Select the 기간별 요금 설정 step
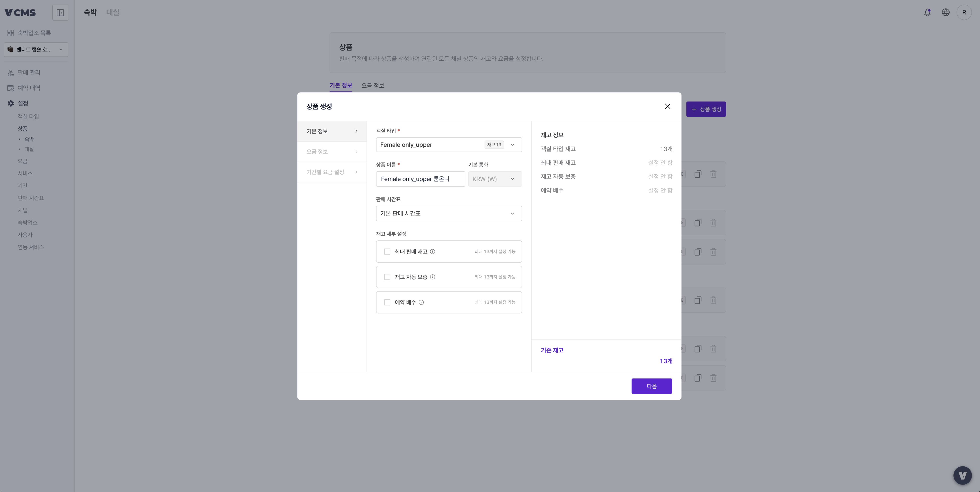 (x=332, y=172)
